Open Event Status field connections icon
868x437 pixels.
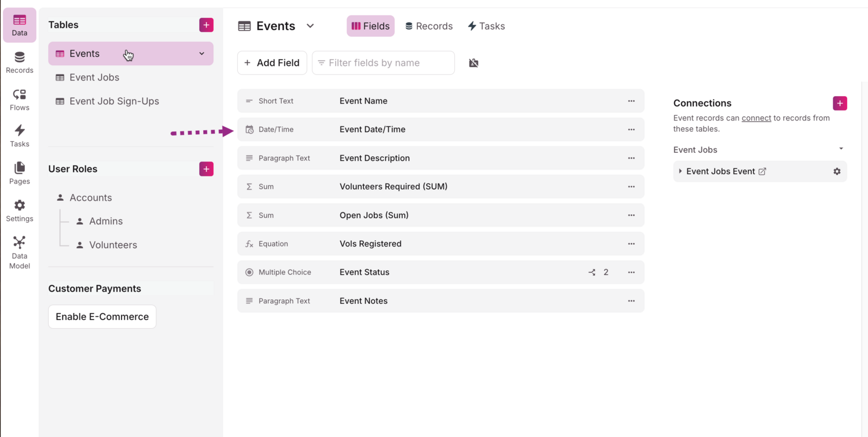tap(592, 273)
